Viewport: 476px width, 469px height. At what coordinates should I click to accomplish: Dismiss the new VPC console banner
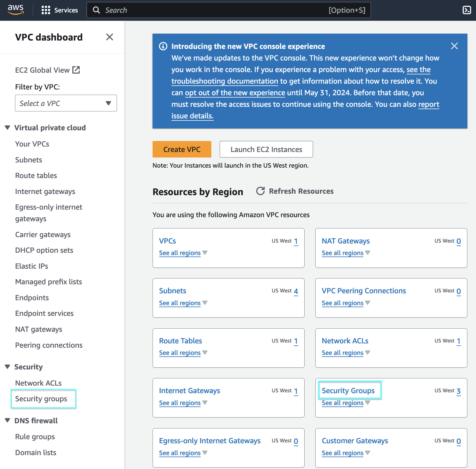click(454, 46)
